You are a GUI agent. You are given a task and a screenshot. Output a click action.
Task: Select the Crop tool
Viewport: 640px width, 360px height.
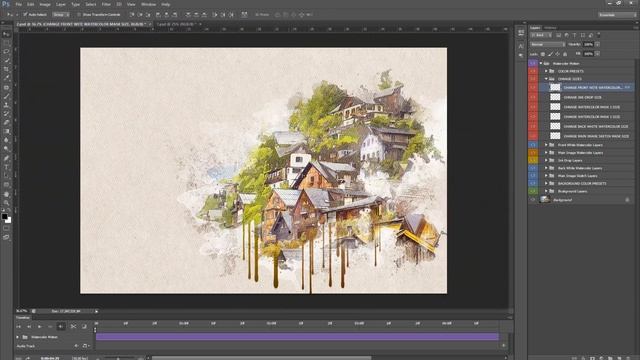[x=6, y=69]
